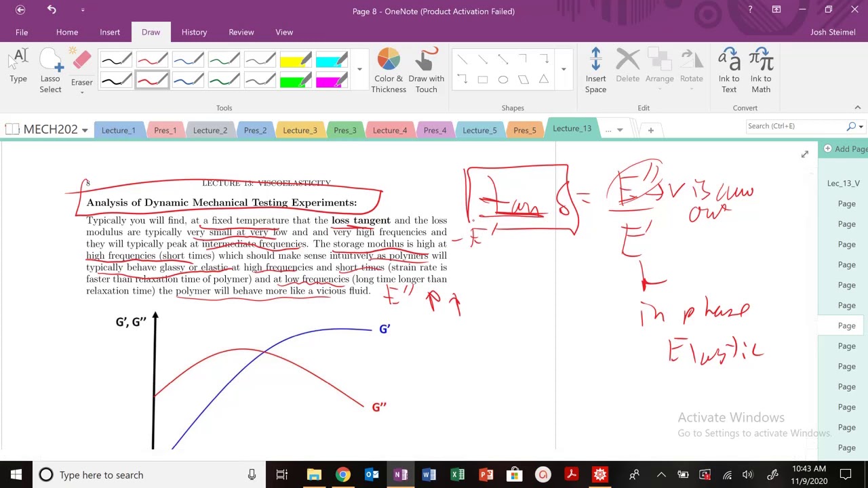Pick the top-row black pen

pos(116,61)
